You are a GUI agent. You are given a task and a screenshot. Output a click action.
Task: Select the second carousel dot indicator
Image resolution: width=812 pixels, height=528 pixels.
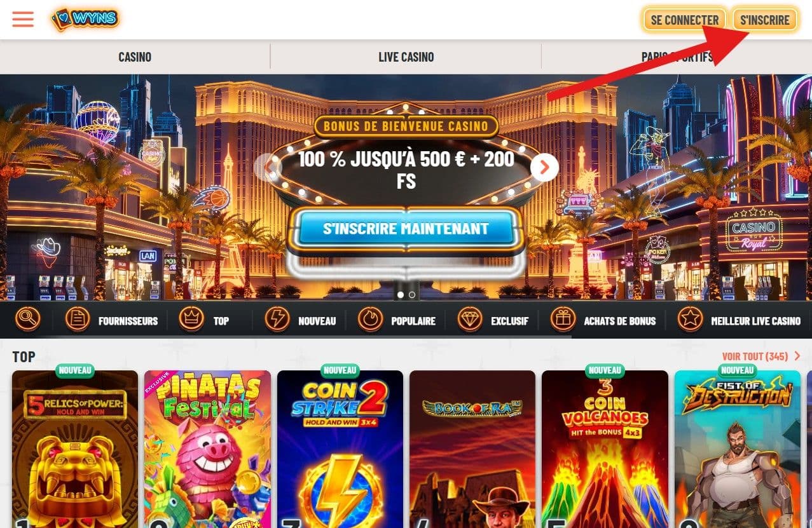(x=412, y=294)
